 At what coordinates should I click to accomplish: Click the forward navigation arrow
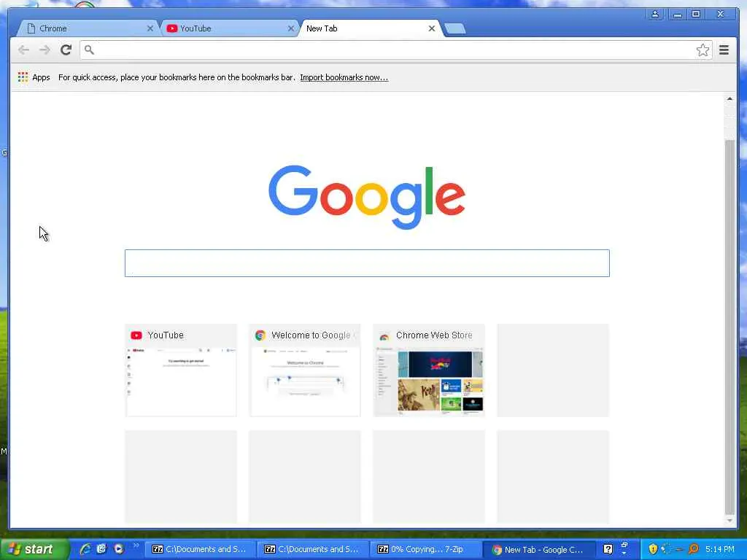coord(44,50)
